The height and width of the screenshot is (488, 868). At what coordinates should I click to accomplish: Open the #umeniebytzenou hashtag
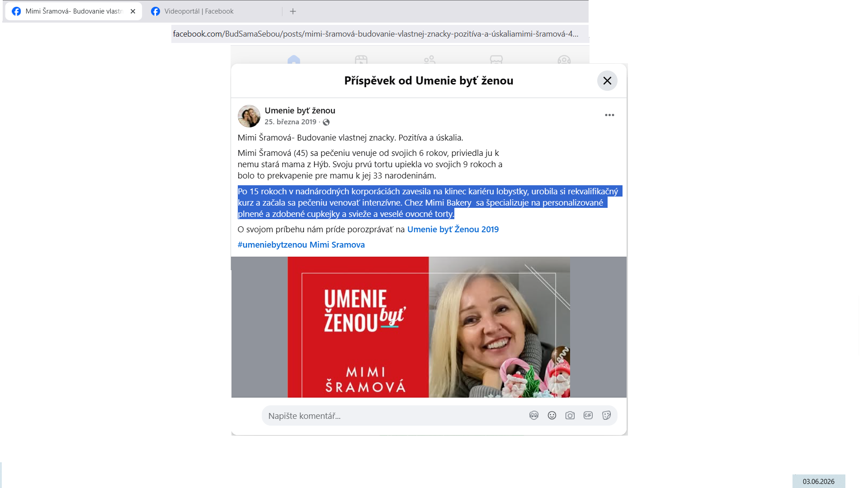[272, 245]
